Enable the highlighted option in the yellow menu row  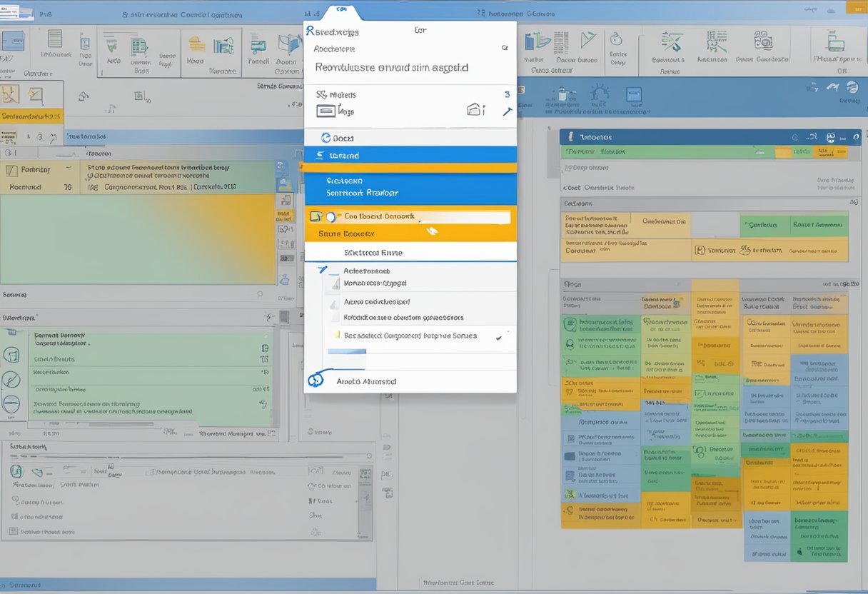tap(410, 217)
